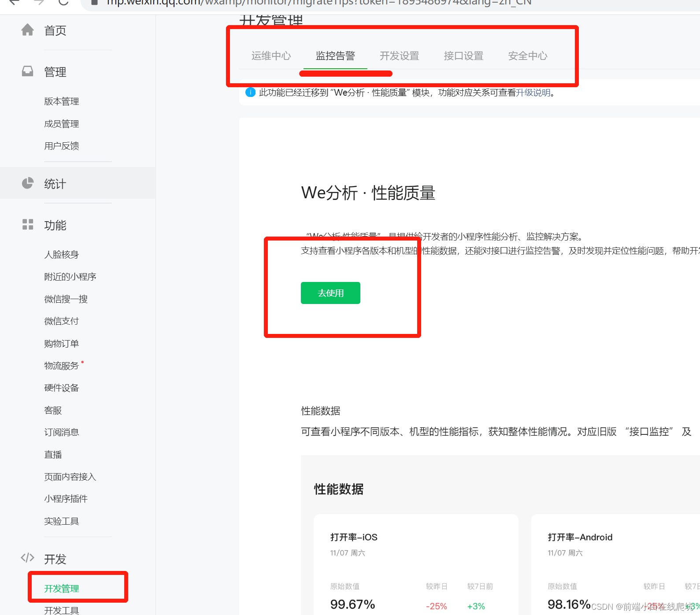Screen dimensions: 700x615
Task: Switch to 运维中心 tab
Action: (271, 56)
